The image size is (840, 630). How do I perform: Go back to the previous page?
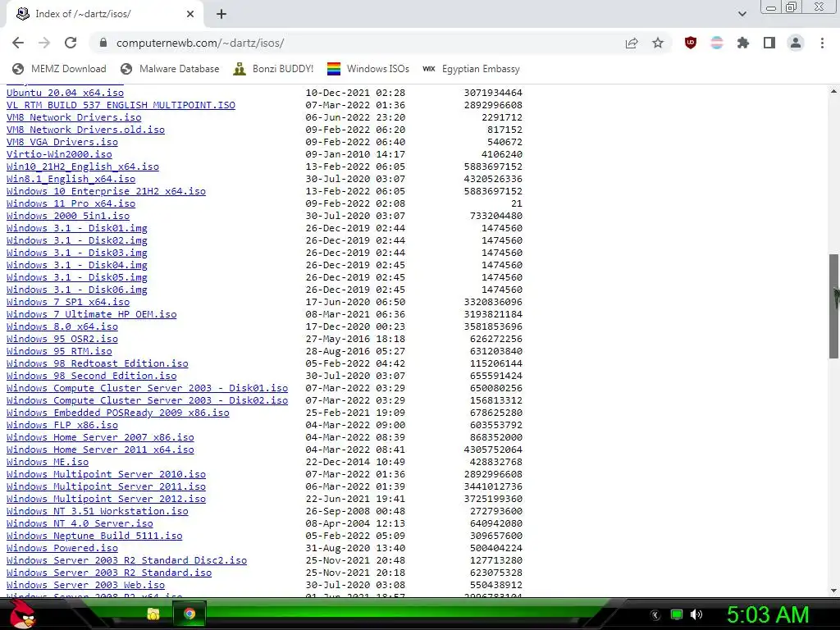click(x=18, y=43)
